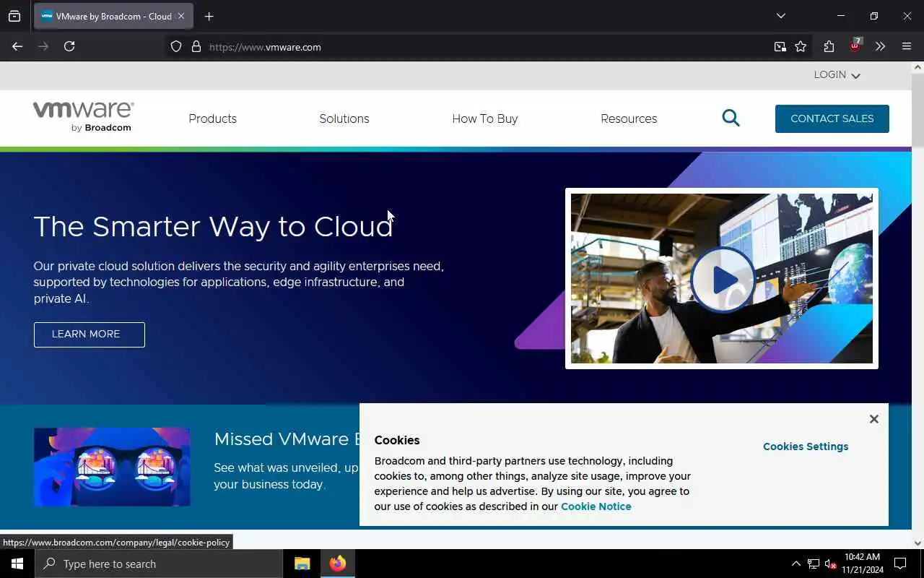Open the Resources menu

pyautogui.click(x=629, y=118)
